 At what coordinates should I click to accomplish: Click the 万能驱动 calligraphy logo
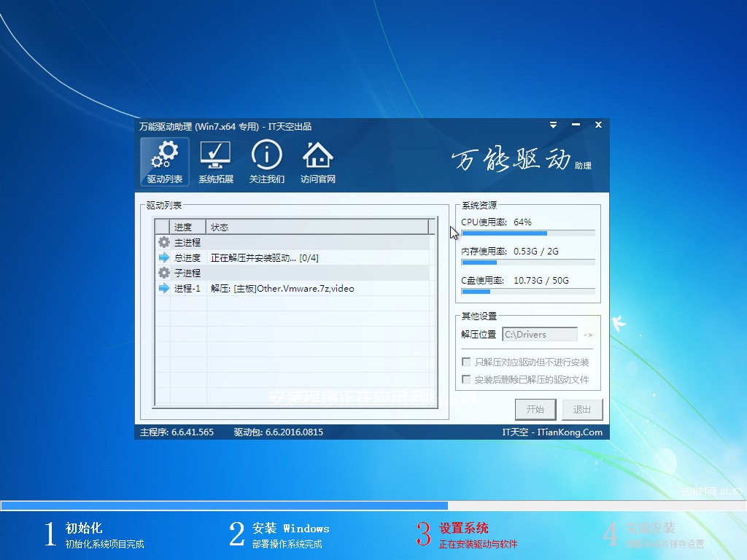521,160
